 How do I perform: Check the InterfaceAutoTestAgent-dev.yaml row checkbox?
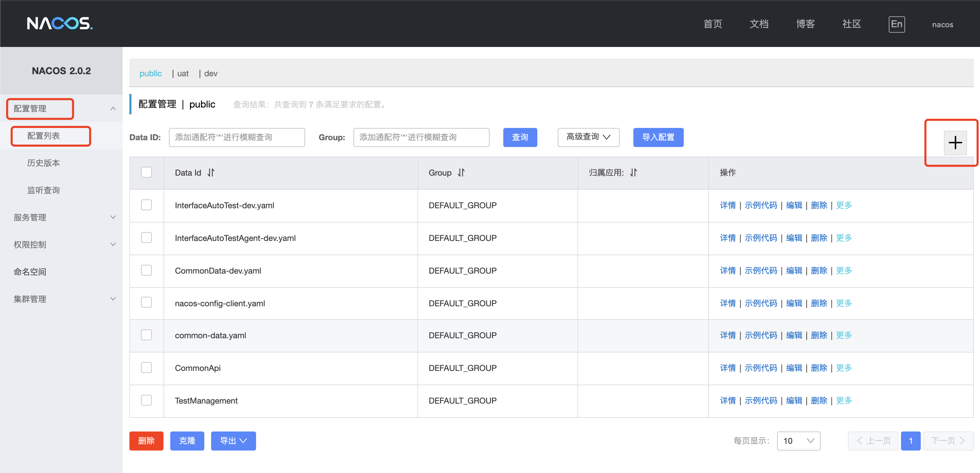(x=146, y=238)
